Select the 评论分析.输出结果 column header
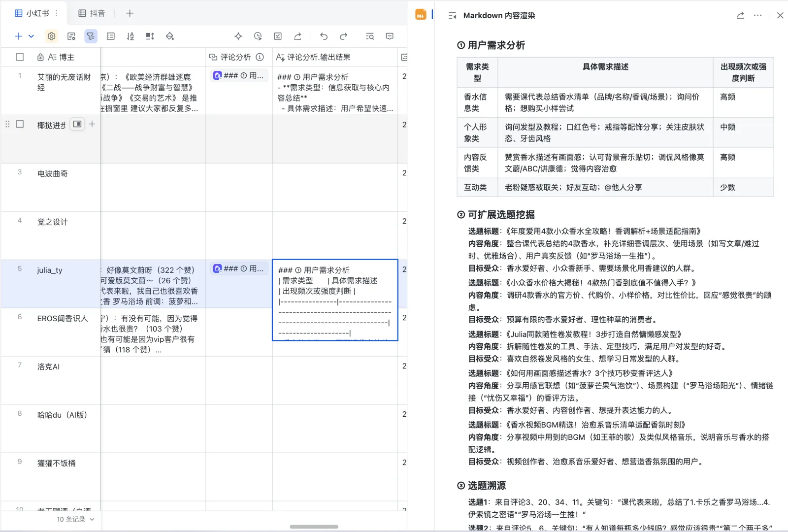This screenshot has height=532, width=788. pyautogui.click(x=335, y=57)
